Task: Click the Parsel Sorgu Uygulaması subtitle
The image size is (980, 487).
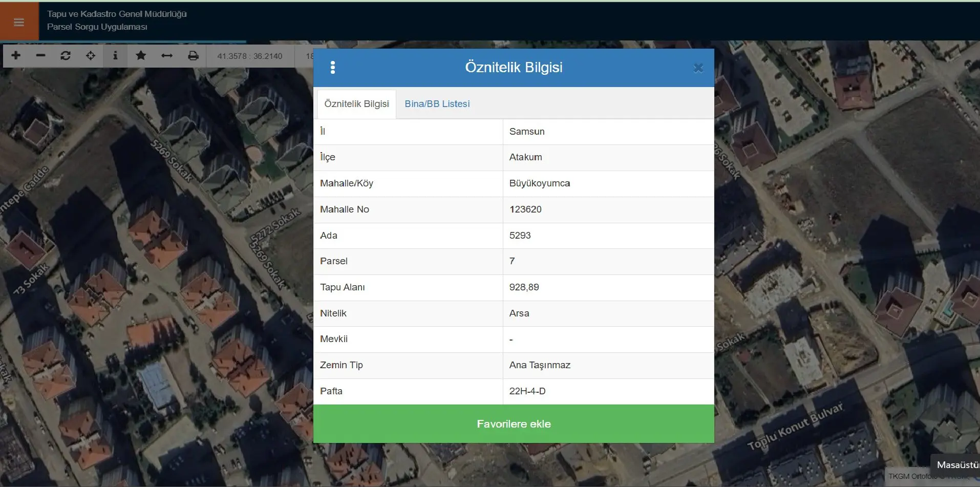Action: click(97, 27)
